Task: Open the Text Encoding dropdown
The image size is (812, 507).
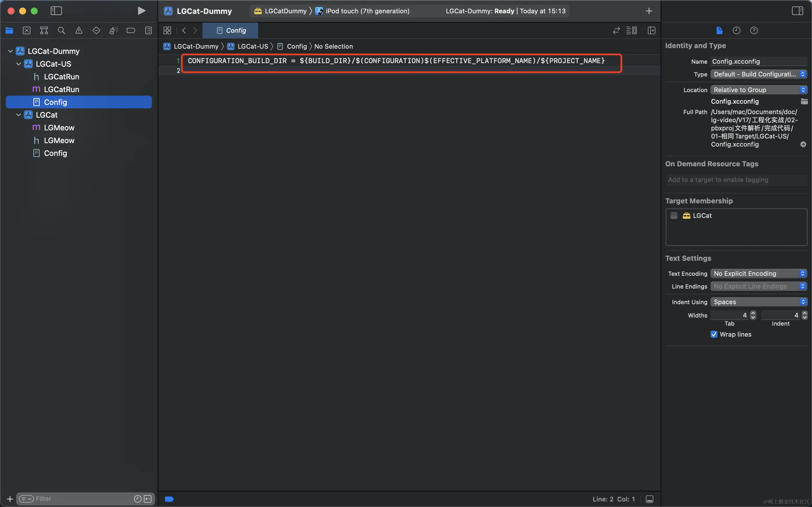Action: pos(758,273)
